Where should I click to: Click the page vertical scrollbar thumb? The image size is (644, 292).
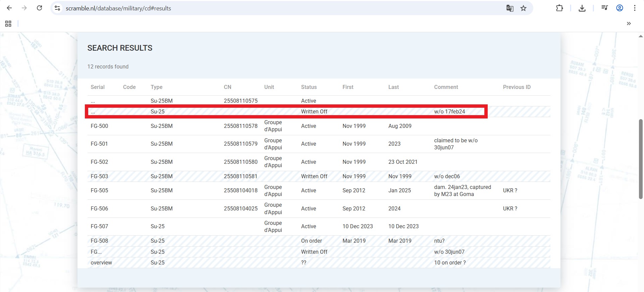point(641,159)
